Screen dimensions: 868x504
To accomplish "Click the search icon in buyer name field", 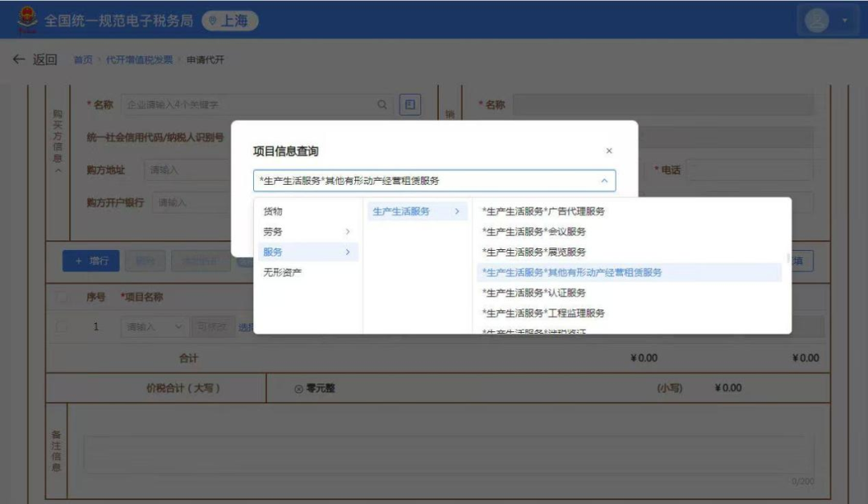I will point(382,104).
